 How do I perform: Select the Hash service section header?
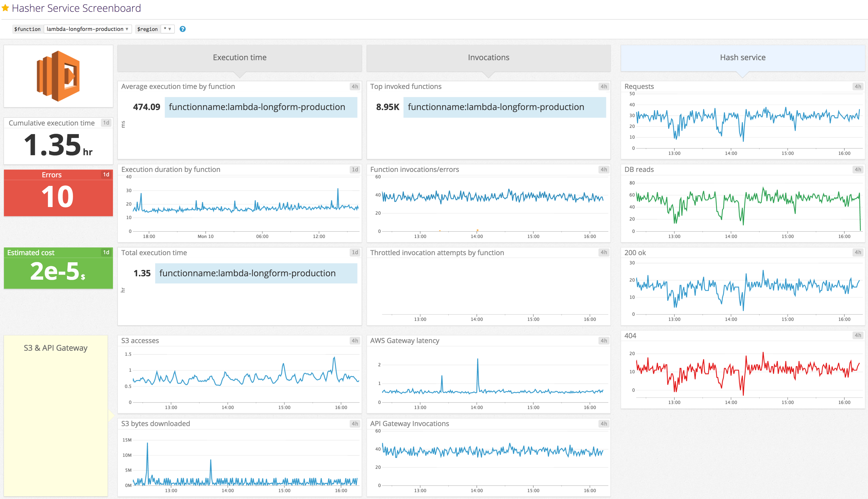[x=743, y=57]
